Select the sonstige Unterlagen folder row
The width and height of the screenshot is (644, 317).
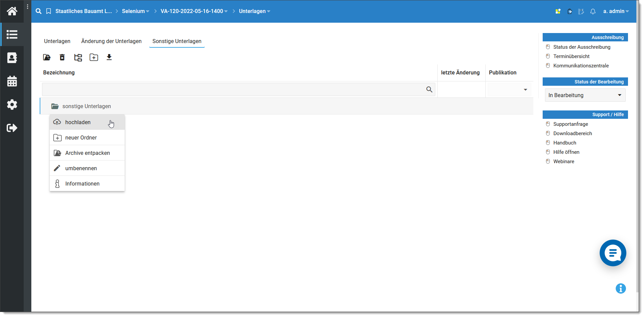287,106
